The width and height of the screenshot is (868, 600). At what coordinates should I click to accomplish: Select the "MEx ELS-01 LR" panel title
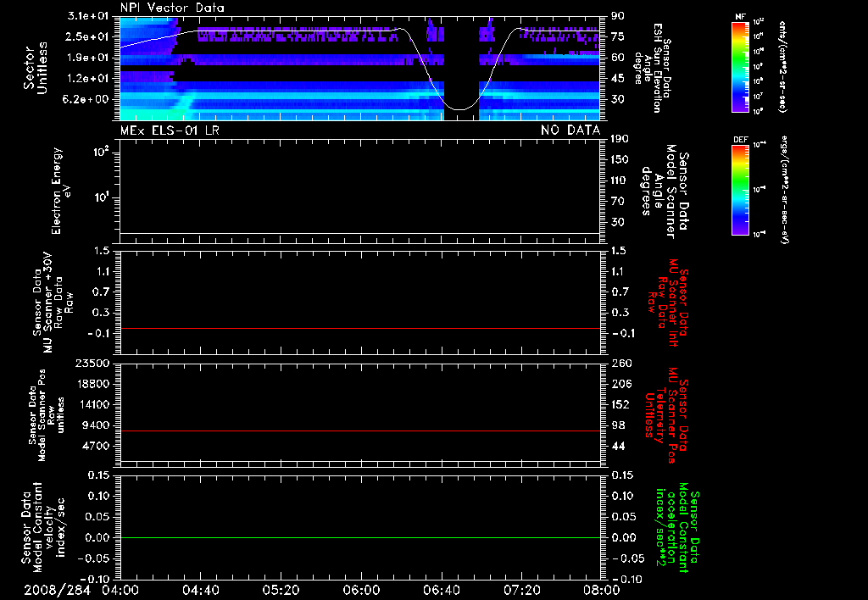pos(170,131)
